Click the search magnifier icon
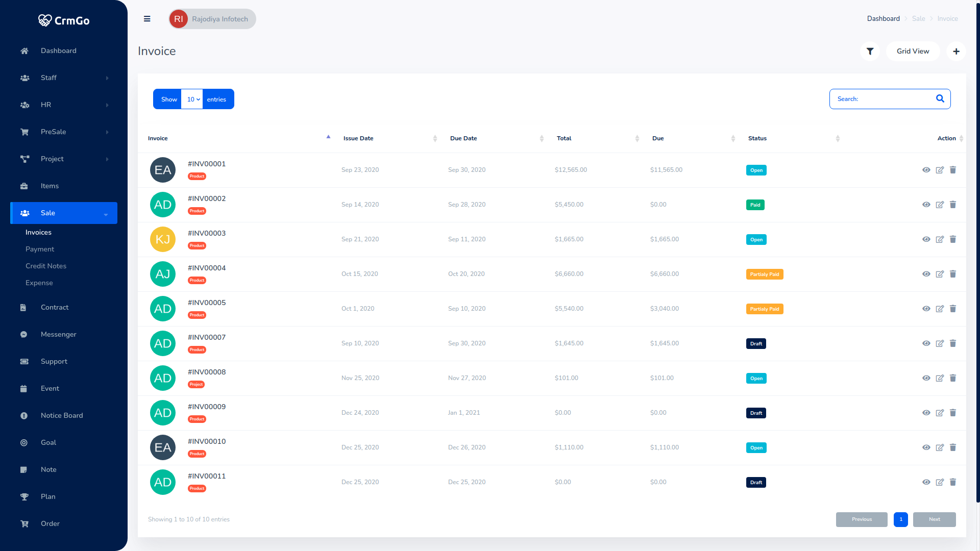 tap(940, 99)
